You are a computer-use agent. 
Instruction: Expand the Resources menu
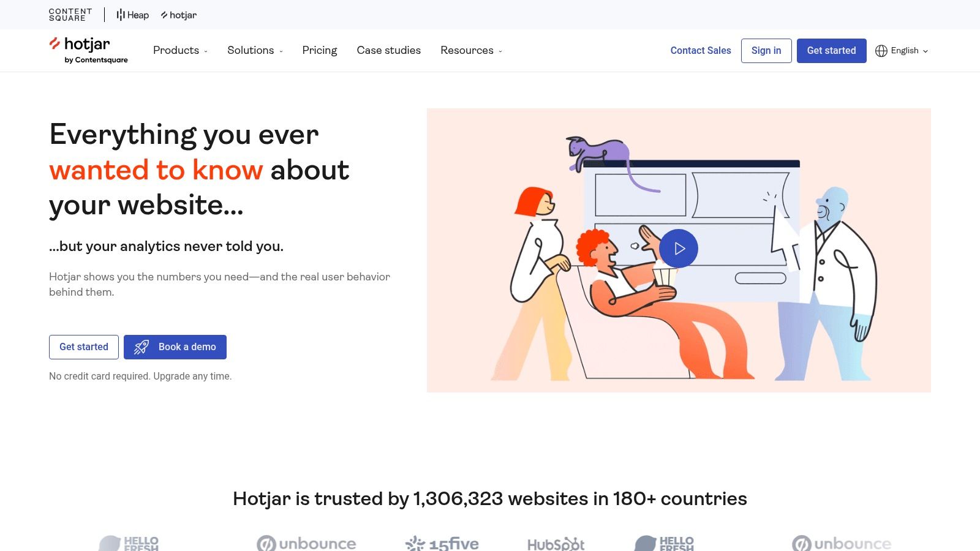[x=471, y=50]
